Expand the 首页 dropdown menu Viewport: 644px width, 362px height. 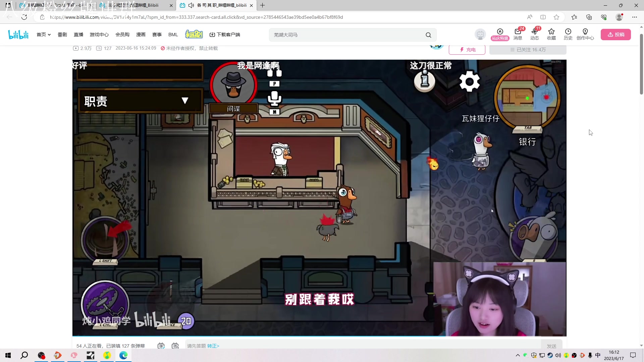[x=44, y=35]
